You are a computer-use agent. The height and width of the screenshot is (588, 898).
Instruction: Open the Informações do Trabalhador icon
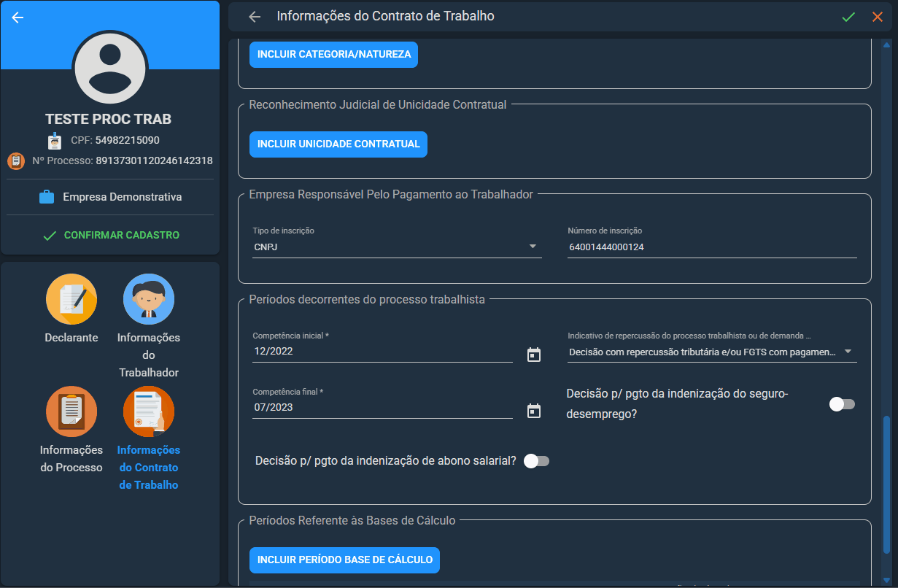pos(149,299)
